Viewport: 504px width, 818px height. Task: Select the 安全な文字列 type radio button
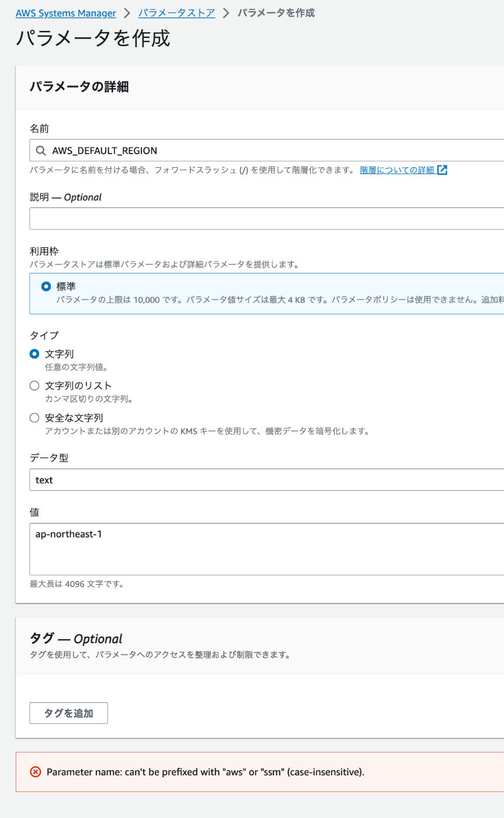point(34,418)
